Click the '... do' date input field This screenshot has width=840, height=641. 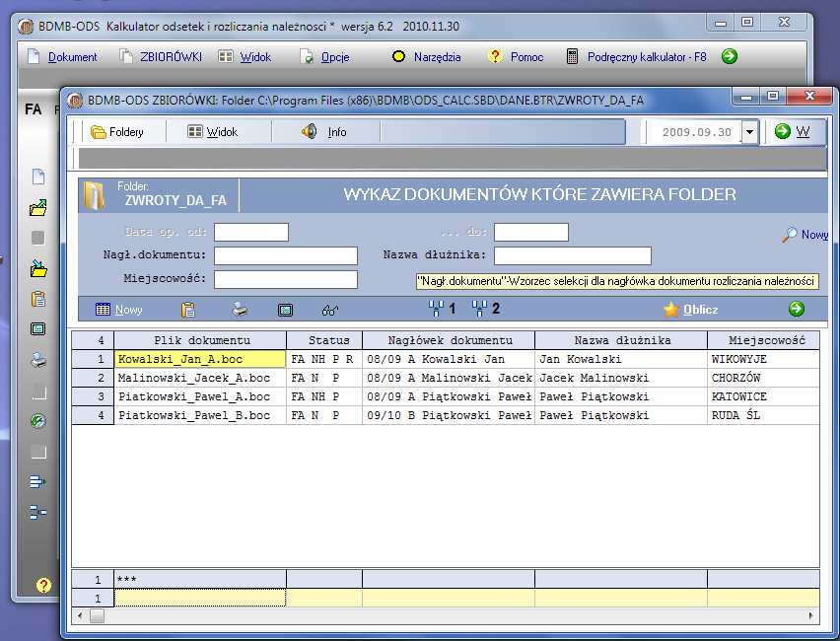tap(530, 232)
